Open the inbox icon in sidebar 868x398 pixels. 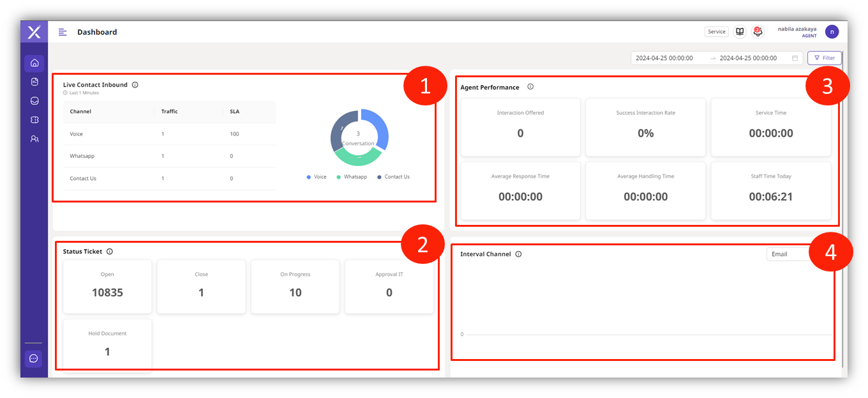point(34,101)
